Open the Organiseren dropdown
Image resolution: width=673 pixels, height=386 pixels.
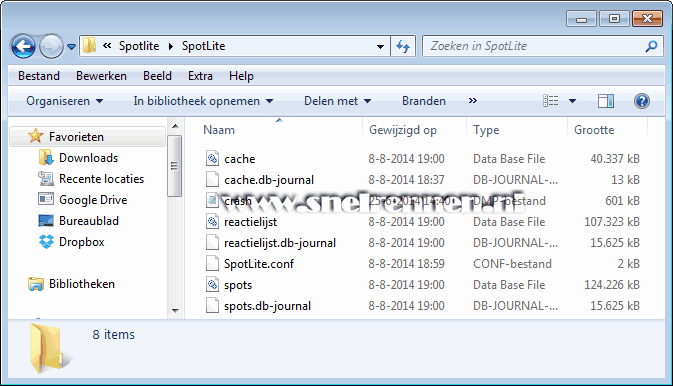coord(64,101)
